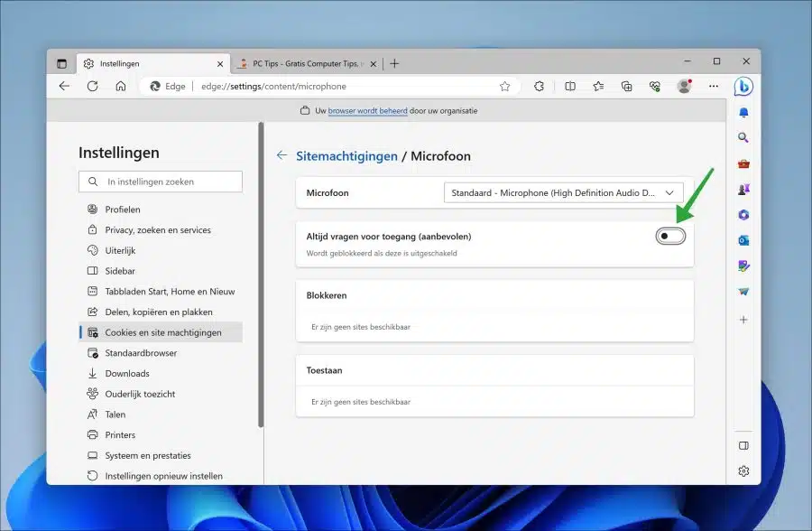Screen dimensions: 812x531
Task: Click the browser wordt beheerd link
Action: (368, 110)
